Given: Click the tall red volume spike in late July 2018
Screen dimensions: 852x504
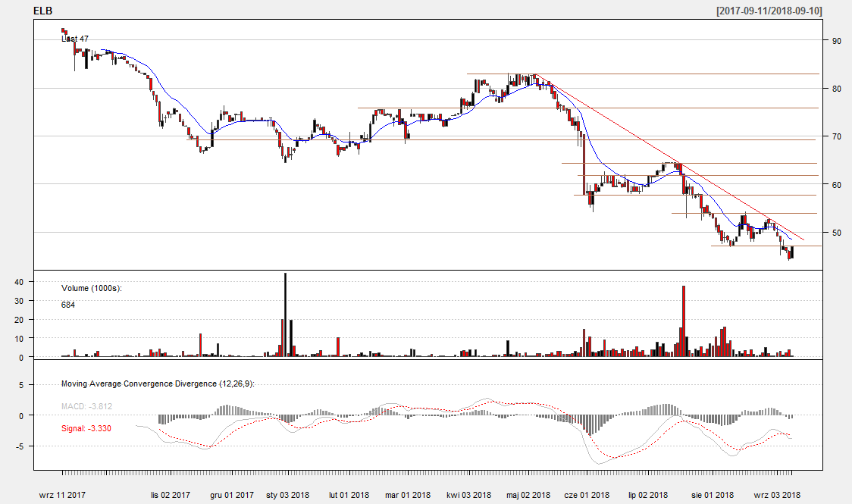Looking at the screenshot, I should coord(684,321).
